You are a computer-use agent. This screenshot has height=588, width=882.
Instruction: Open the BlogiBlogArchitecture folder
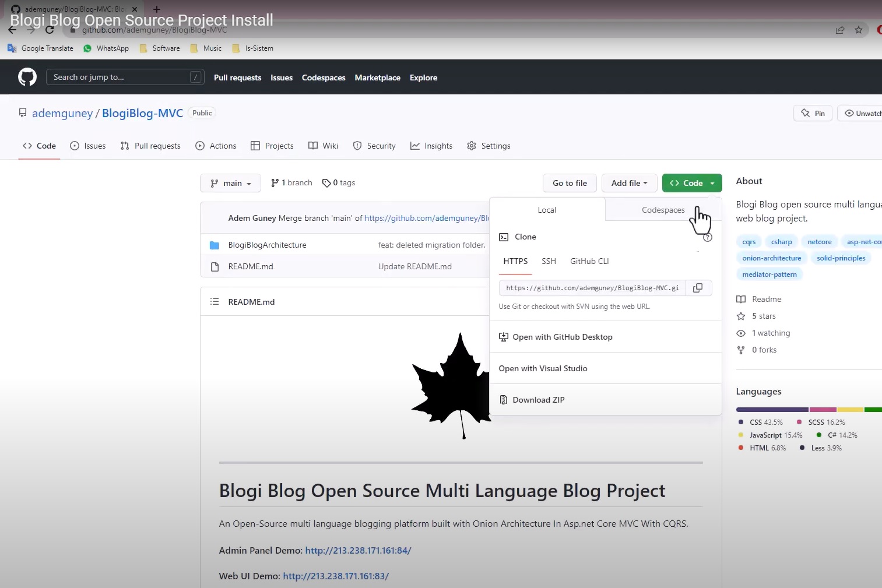[267, 245]
